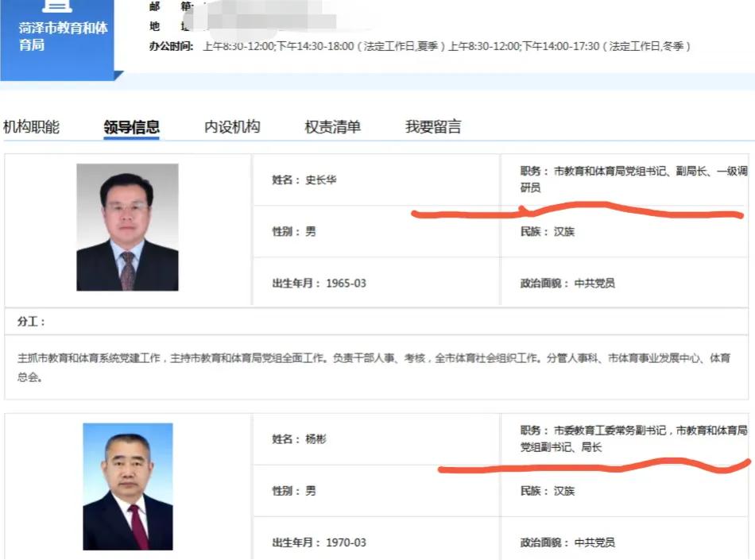Select the name text 史长华
Viewport: 755px width, 560px height.
pos(321,180)
